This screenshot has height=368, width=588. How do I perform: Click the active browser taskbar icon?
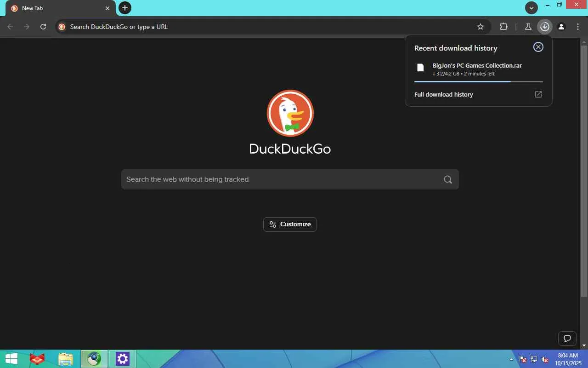[94, 359]
